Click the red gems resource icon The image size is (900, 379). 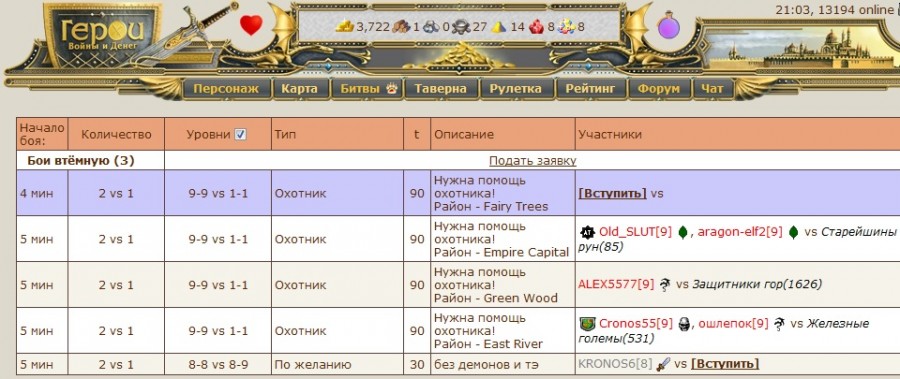coord(536,26)
